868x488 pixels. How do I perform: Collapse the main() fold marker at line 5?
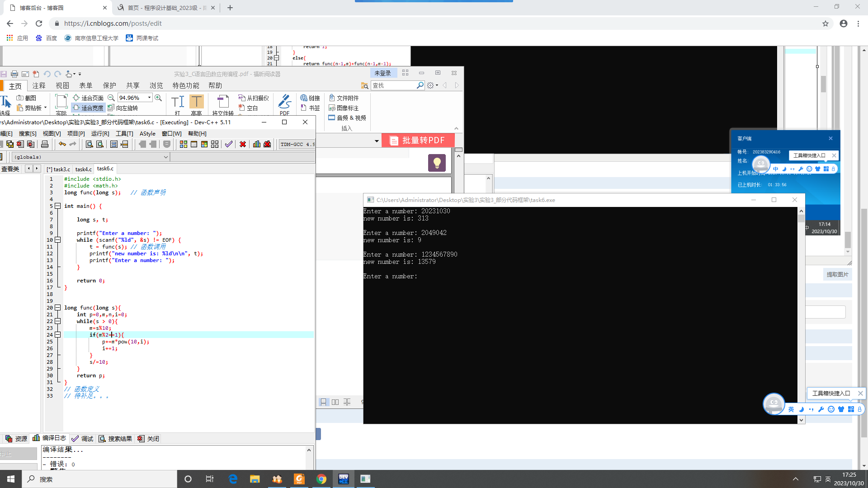pos(58,206)
